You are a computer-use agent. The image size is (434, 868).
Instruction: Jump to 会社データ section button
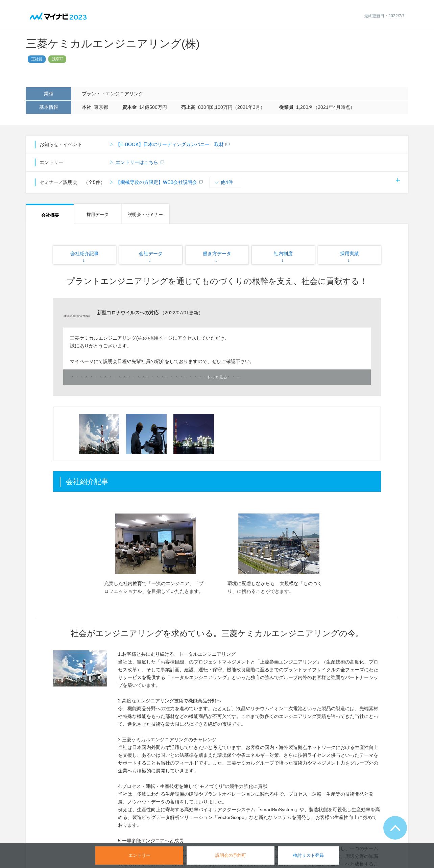tap(151, 255)
